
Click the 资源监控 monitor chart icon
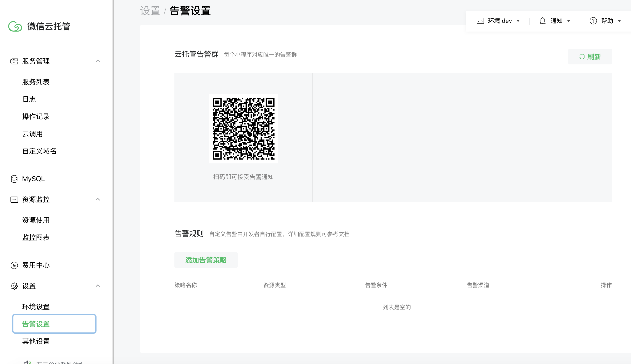click(x=14, y=200)
